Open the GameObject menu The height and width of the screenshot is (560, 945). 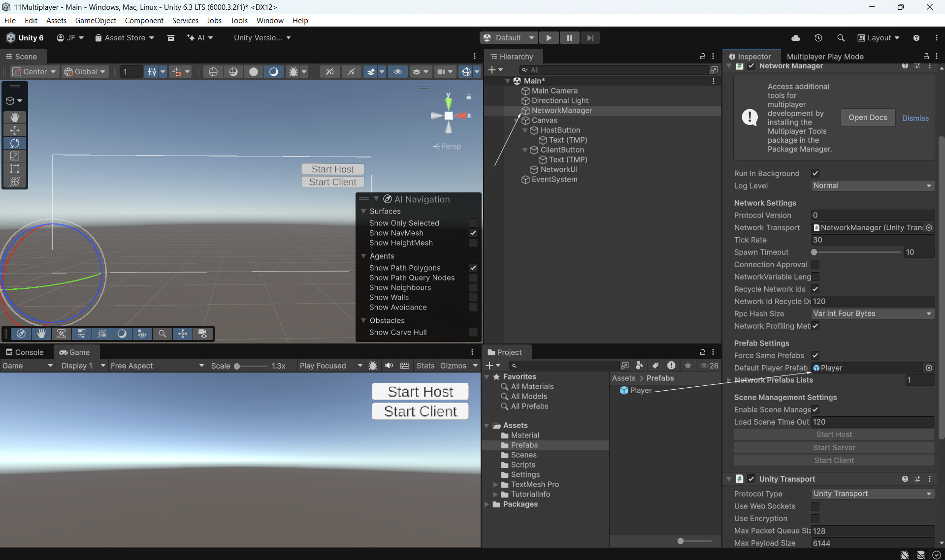click(96, 21)
